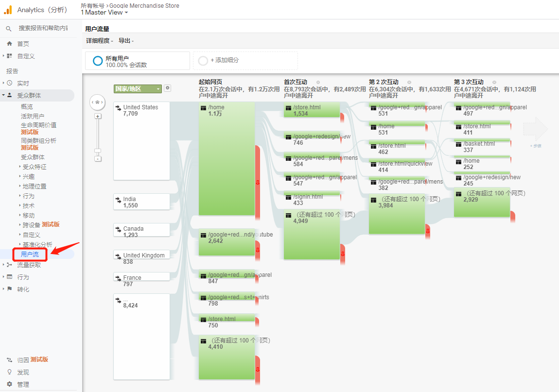Open the 导出 dropdown
The height and width of the screenshot is (392, 559).
pos(126,41)
